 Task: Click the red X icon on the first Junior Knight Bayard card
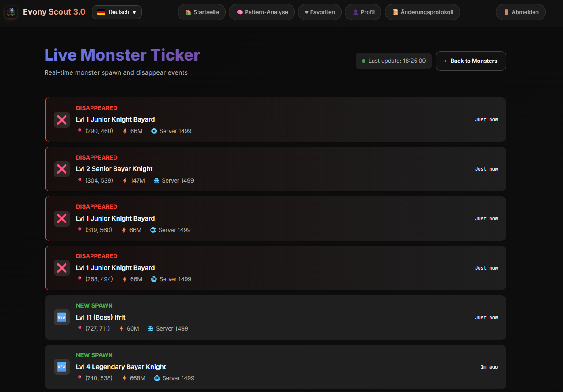[61, 119]
